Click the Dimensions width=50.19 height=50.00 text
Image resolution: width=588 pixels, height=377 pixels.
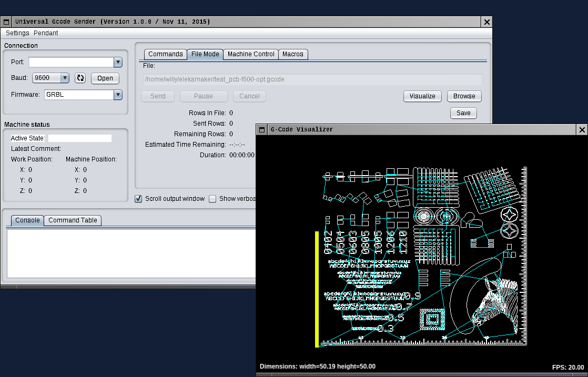pyautogui.click(x=318, y=366)
